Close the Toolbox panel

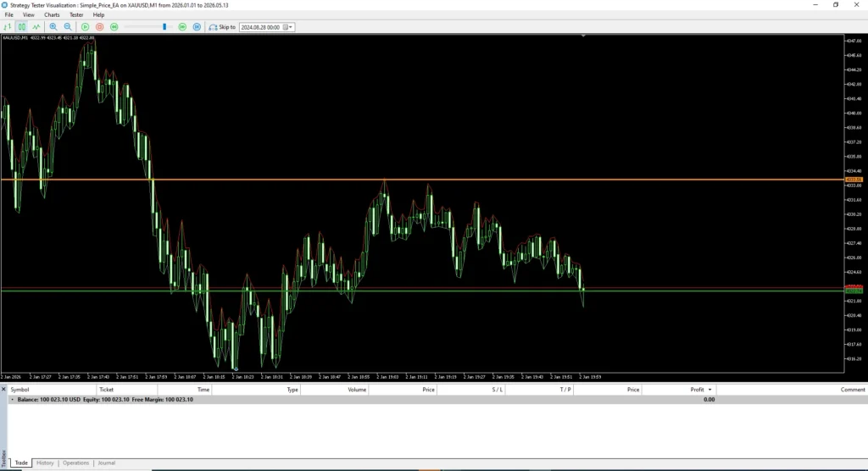coord(3,390)
